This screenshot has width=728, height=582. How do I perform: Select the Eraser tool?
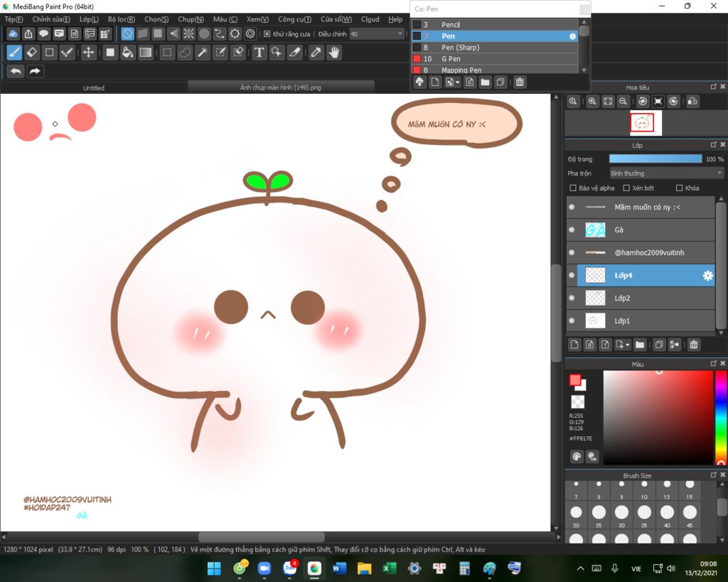pos(32,53)
